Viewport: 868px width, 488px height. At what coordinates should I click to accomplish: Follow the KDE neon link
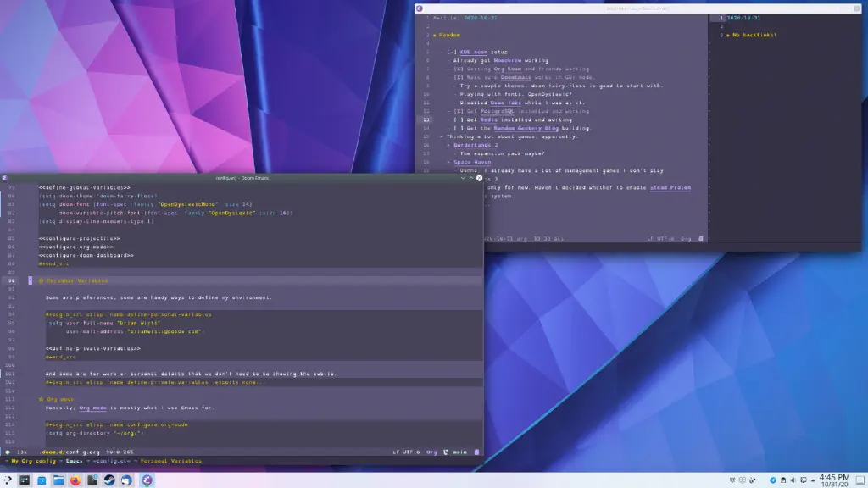[473, 52]
